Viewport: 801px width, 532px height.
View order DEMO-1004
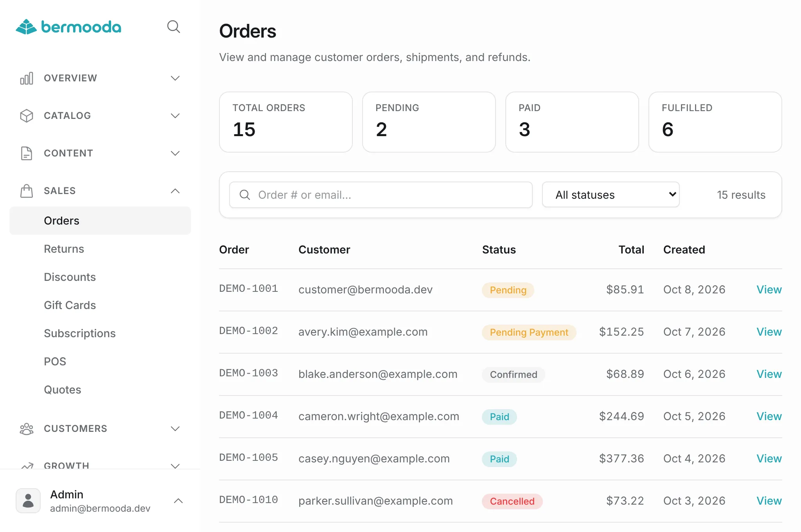tap(769, 416)
